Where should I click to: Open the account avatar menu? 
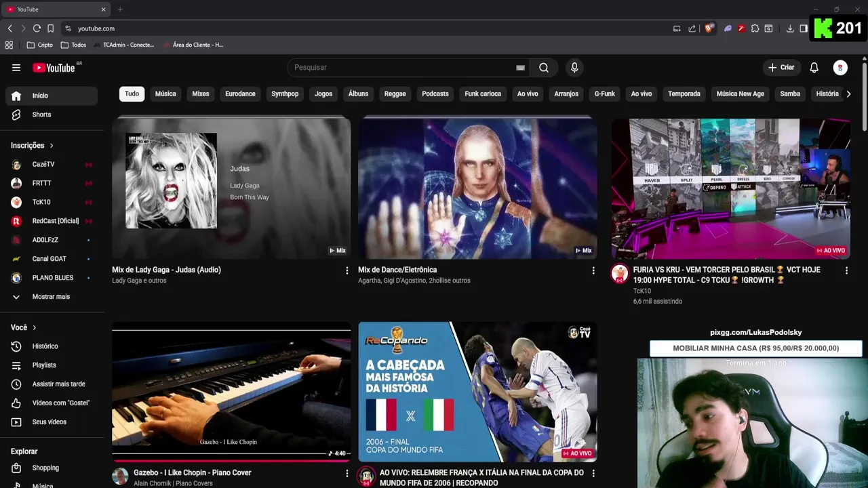[840, 67]
